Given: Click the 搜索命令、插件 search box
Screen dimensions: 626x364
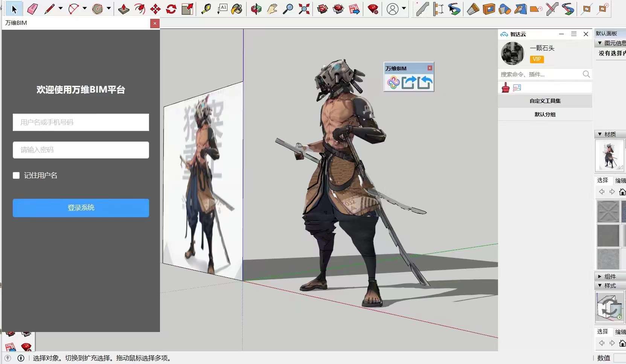Looking at the screenshot, I should point(540,74).
